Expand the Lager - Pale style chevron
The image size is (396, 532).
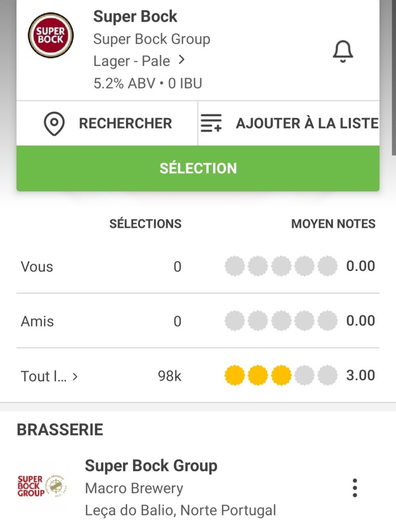tap(181, 60)
